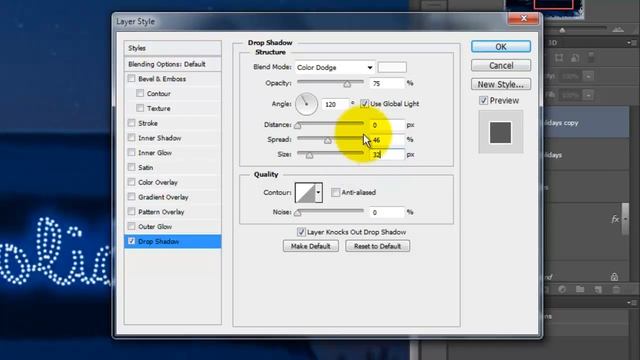The height and width of the screenshot is (360, 640).
Task: Click the Reset to Default button
Action: click(378, 246)
